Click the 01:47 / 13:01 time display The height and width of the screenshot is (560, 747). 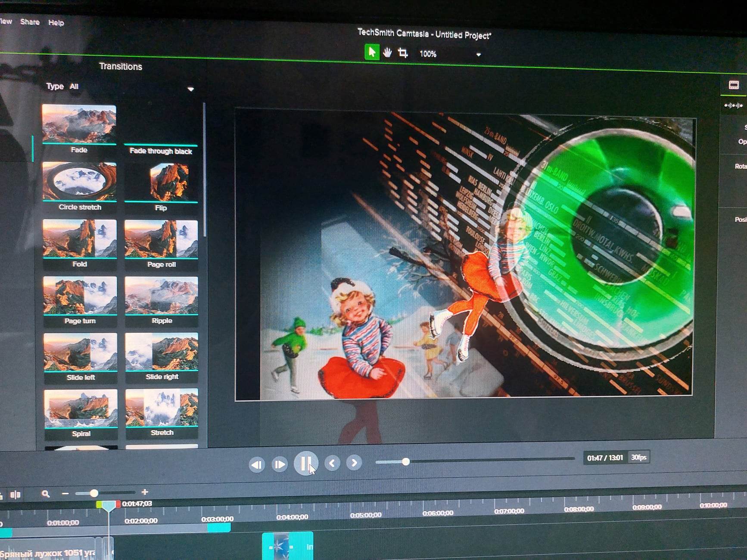tap(605, 458)
